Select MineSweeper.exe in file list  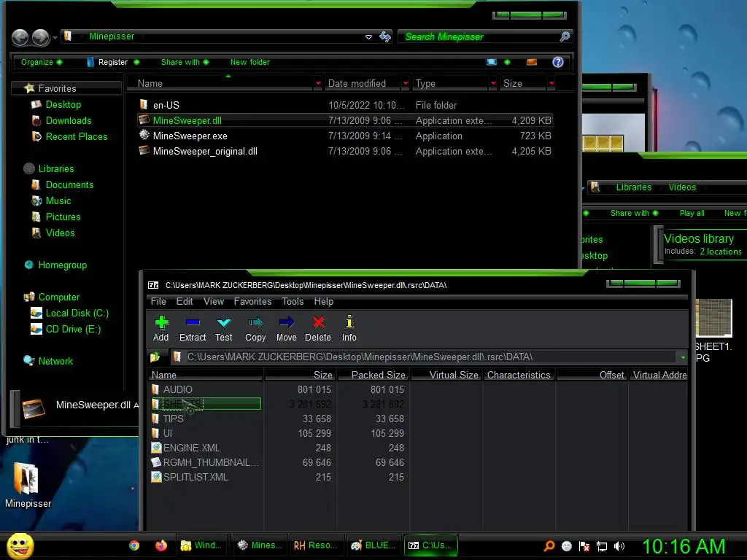pyautogui.click(x=345, y=136)
